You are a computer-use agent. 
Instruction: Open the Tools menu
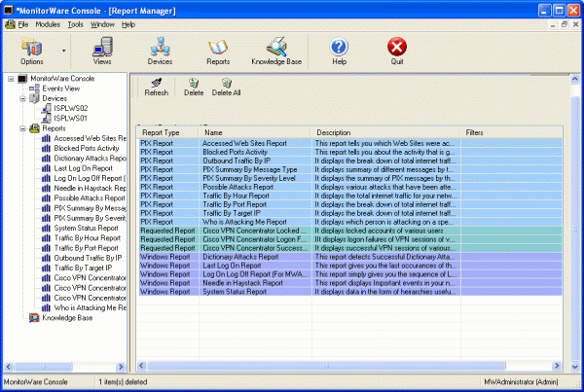(76, 23)
